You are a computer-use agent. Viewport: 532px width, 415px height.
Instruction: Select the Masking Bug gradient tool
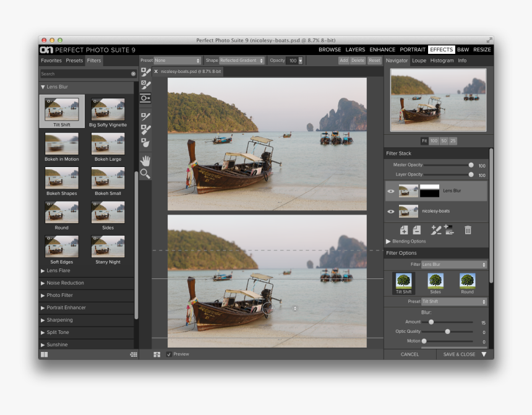click(145, 98)
